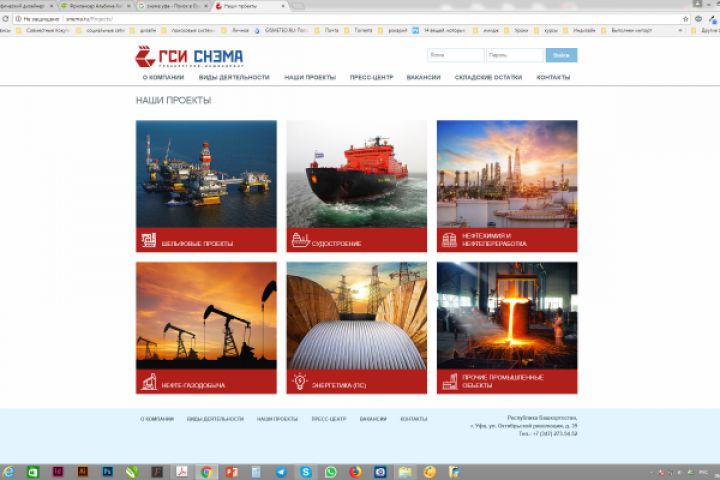Open Пресс-центр in the header menu
Viewport: 720px width, 480px height.
point(371,77)
